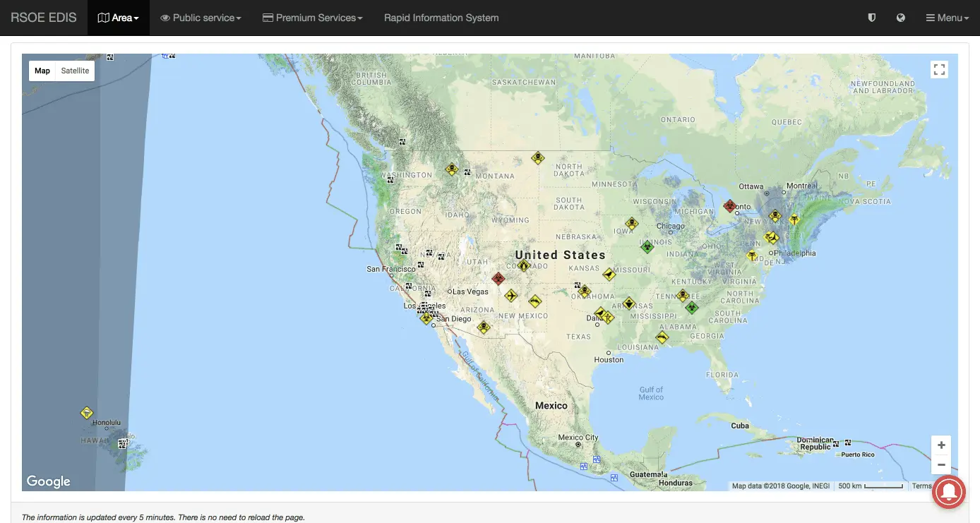The height and width of the screenshot is (523, 980).
Task: Go to RSOE EDIS home link
Action: [44, 18]
